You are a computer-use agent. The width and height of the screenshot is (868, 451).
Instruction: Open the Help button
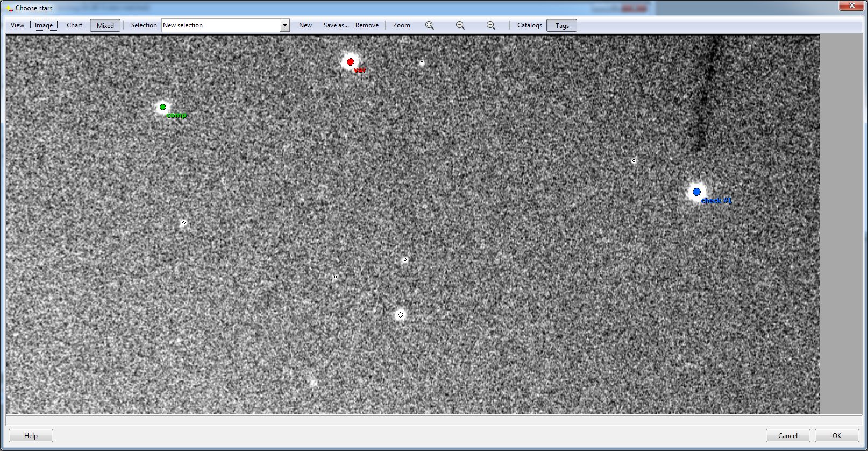(x=31, y=436)
